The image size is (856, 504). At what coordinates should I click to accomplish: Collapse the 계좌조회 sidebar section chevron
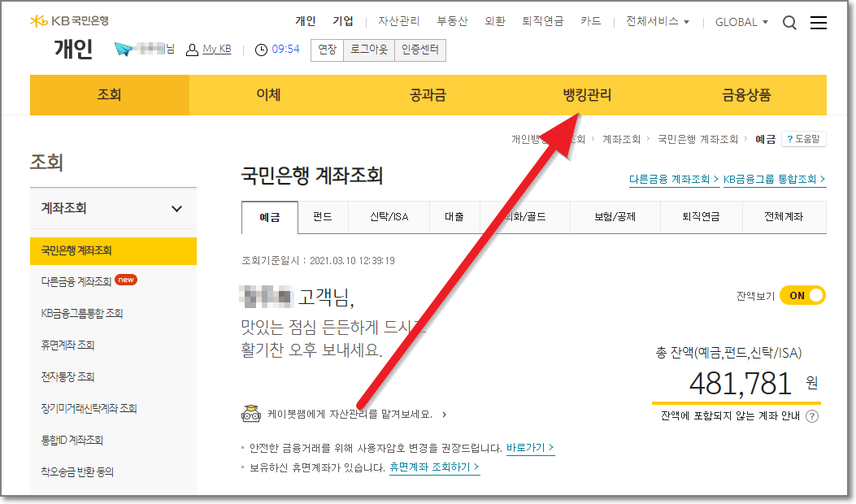tap(176, 209)
